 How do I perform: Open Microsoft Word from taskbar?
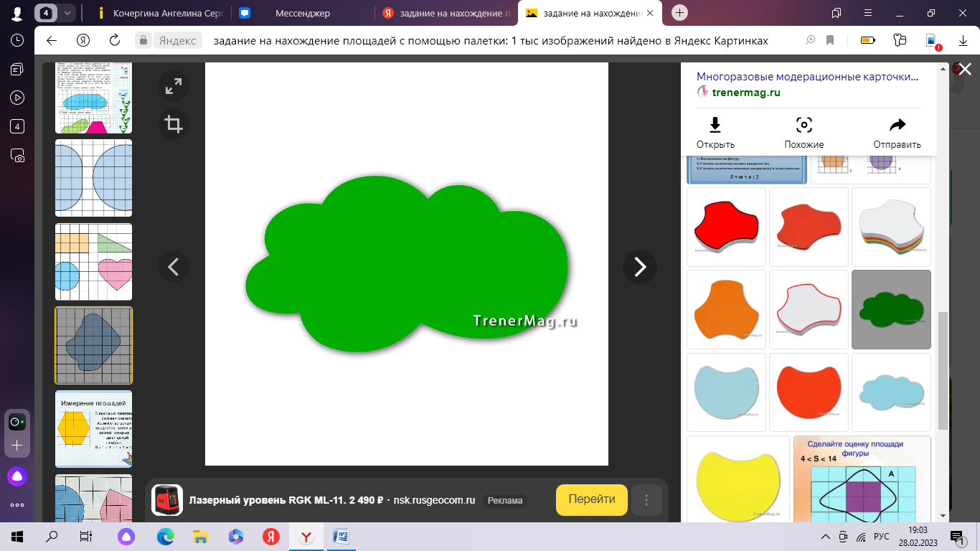click(341, 536)
